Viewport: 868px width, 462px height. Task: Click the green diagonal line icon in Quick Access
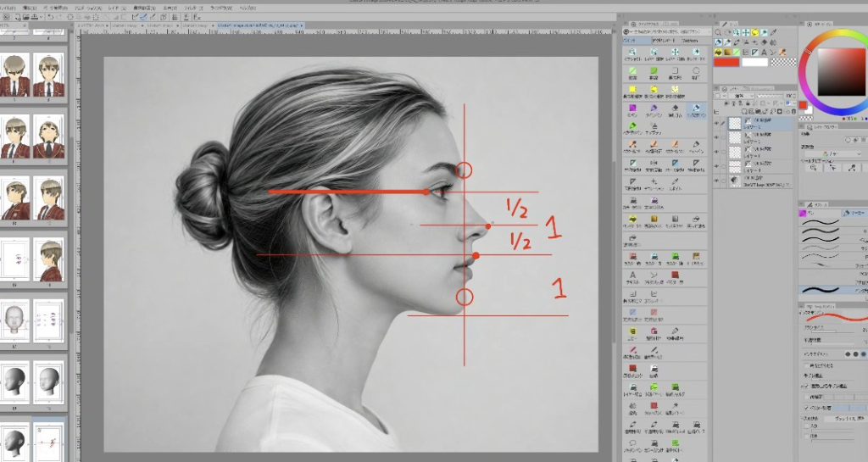coord(632,72)
